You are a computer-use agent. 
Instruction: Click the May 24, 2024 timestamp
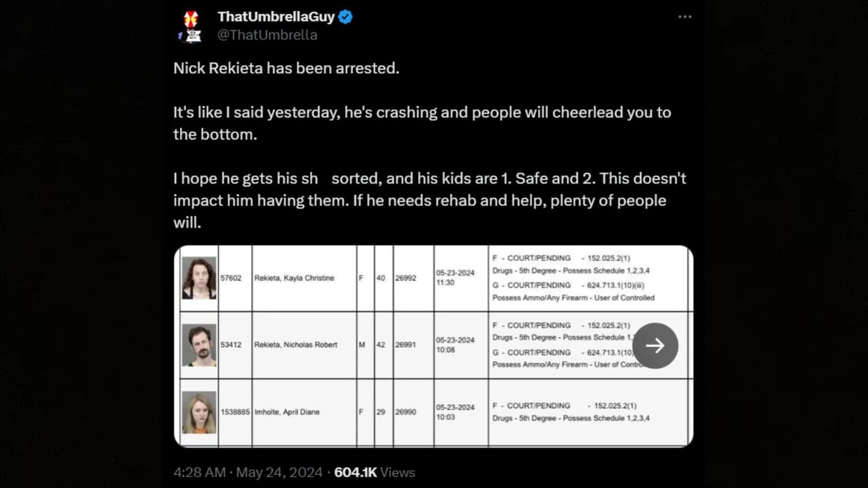pos(278,472)
